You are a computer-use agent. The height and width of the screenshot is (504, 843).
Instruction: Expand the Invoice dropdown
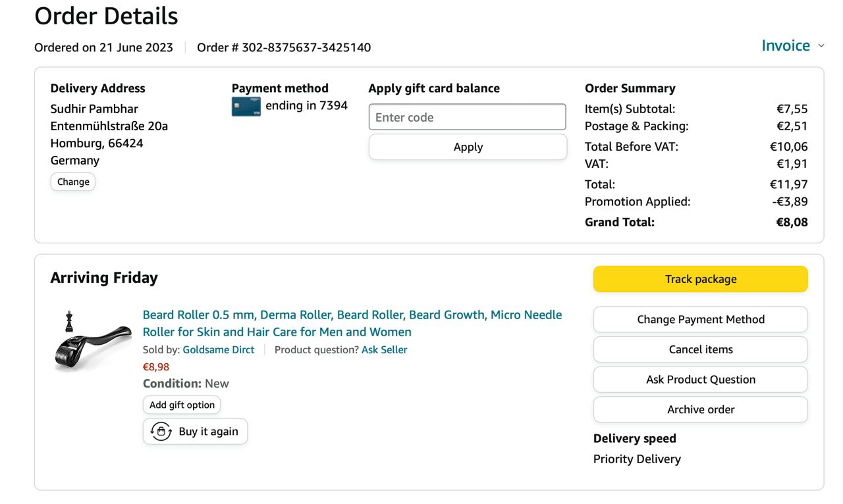pos(786,45)
